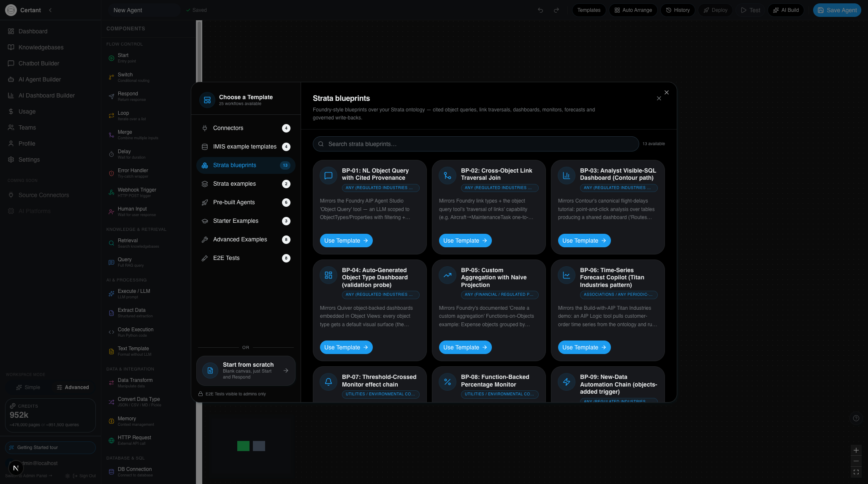
Task: Zoom in on canvas with plus button
Action: (x=856, y=450)
